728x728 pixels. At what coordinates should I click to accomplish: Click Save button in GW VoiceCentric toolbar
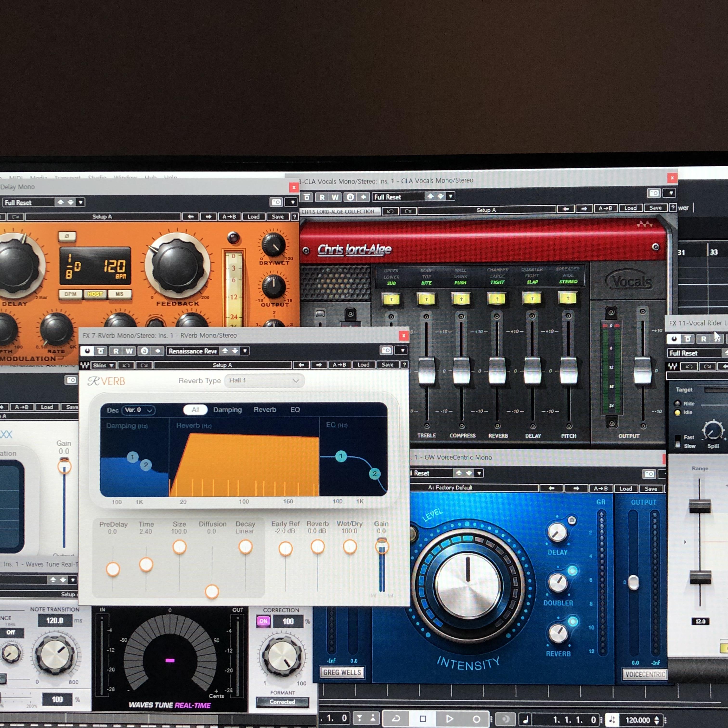click(651, 489)
